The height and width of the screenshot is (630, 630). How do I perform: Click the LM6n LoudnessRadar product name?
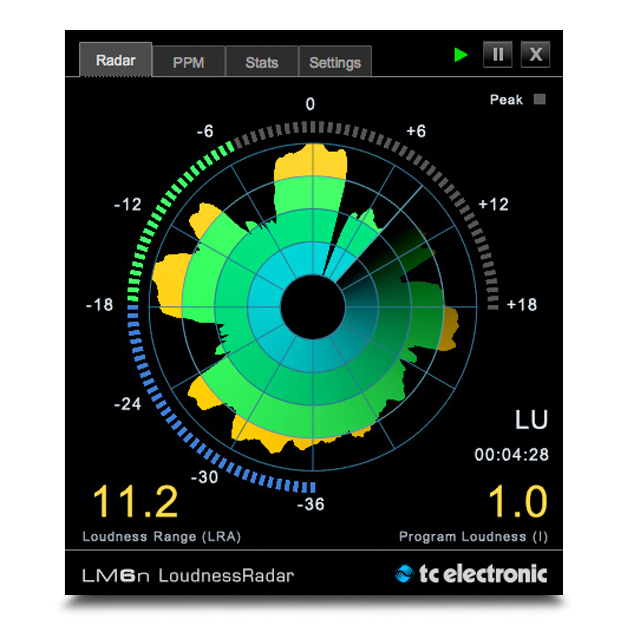[x=188, y=575]
